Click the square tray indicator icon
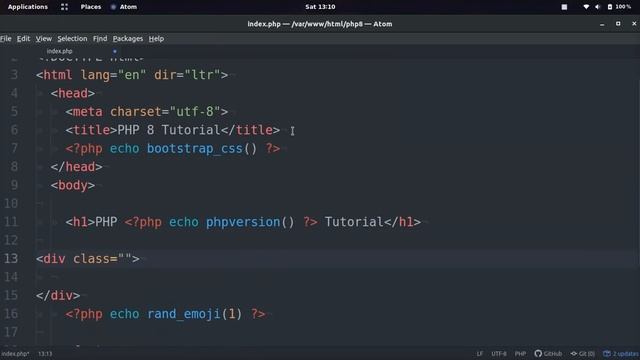640x360 pixels. pos(564,7)
